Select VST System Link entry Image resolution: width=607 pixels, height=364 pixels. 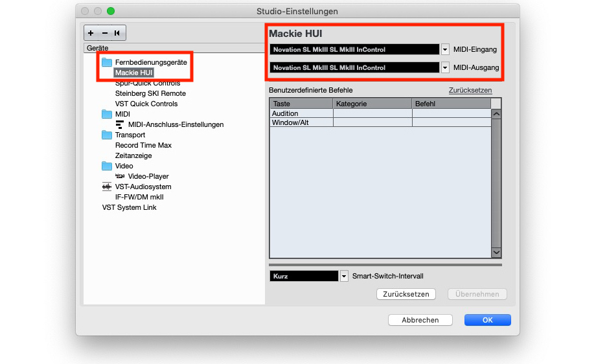(x=129, y=207)
